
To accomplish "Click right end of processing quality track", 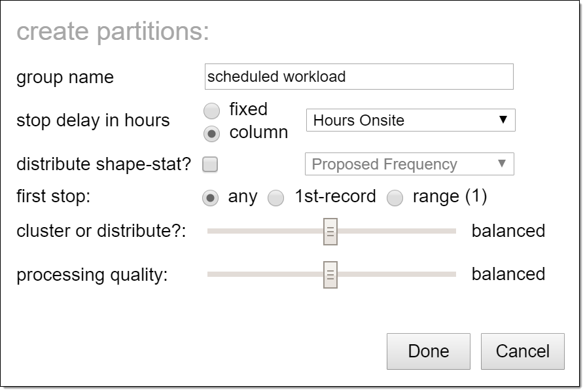I will pos(452,274).
